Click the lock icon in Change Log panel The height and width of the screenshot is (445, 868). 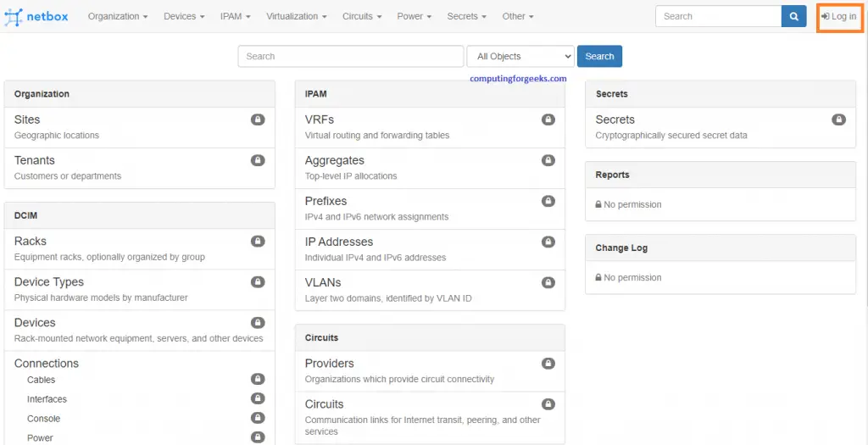coord(598,277)
